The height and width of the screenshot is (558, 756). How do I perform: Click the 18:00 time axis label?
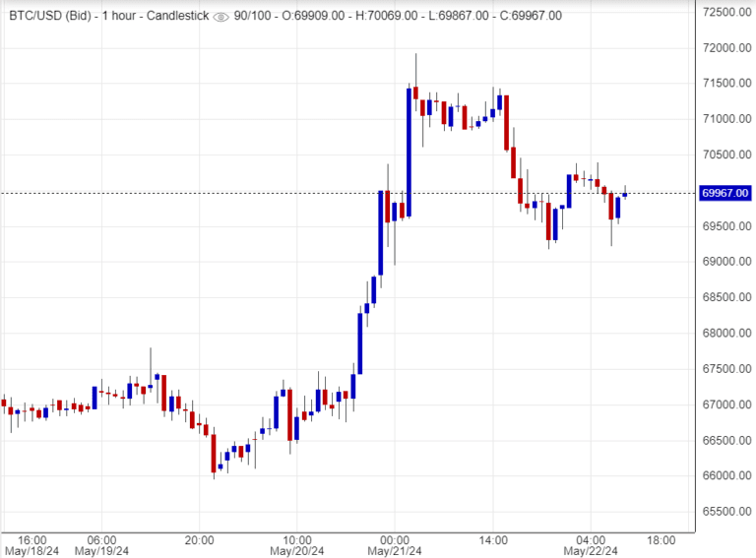661,539
